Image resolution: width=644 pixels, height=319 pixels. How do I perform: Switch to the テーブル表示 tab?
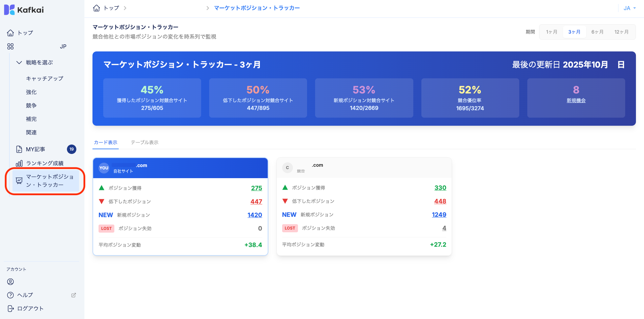point(144,142)
